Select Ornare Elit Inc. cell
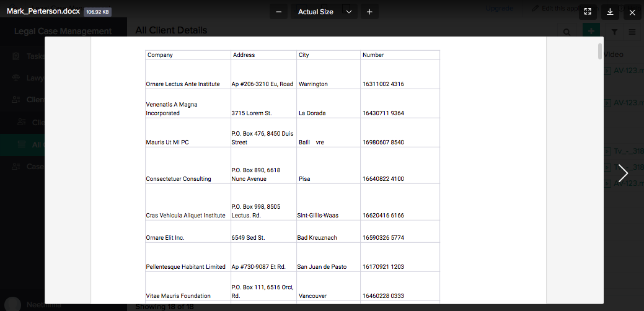644x311 pixels. tap(188, 232)
